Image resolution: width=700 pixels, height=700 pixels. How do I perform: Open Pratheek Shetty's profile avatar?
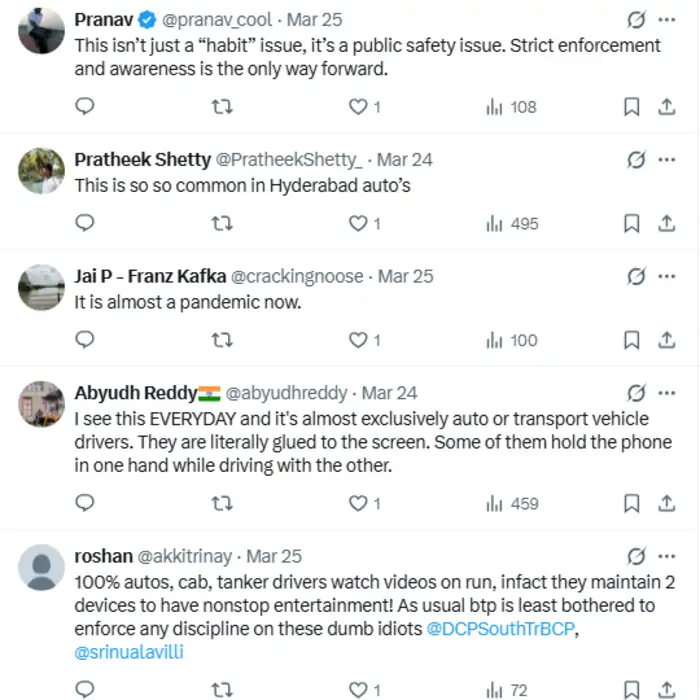42,171
